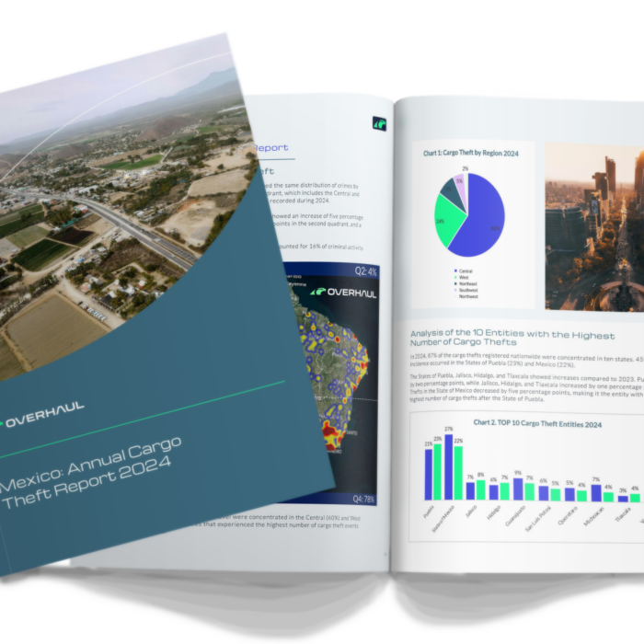Screen dimensions: 644x644
Task: Click the small Overhaul icon atop the left page
Action: click(379, 123)
